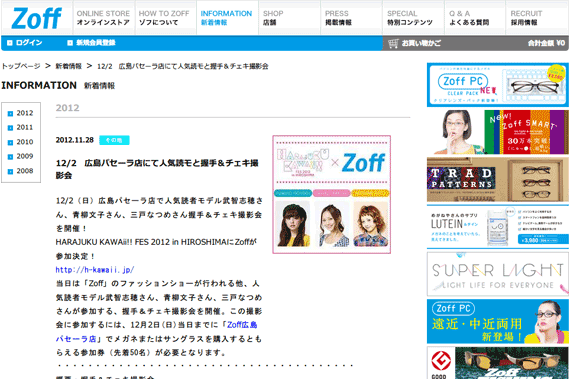
Task: Open the LUTEIN supplement banner
Action: tap(498, 227)
